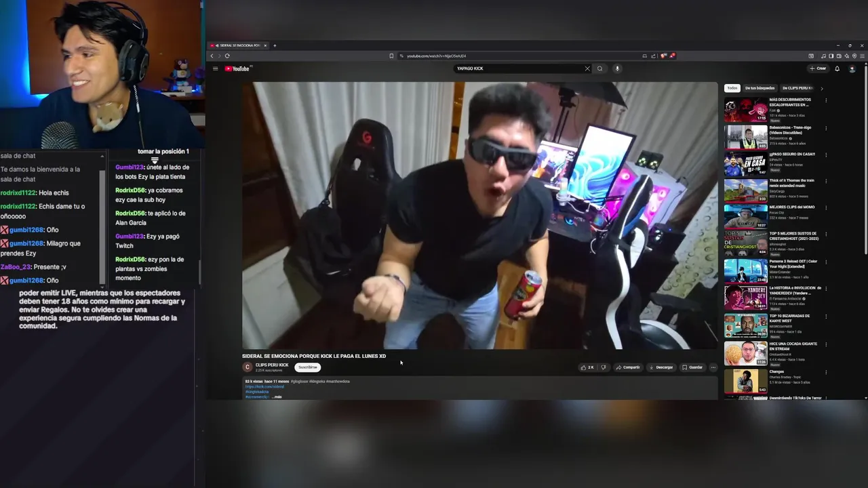Open options menu for MÁS DESCUBRIMIENTOS video
This screenshot has width=868, height=488.
tap(826, 100)
